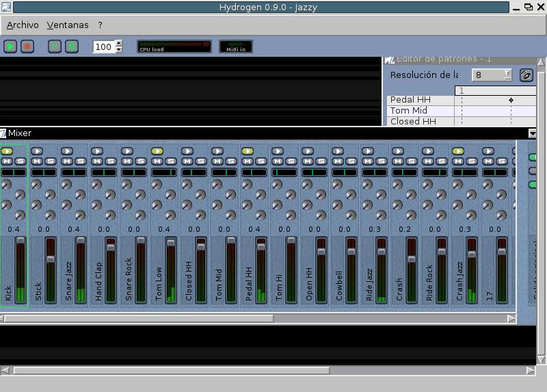Click the Pedal HH note in pattern grid

[511, 100]
